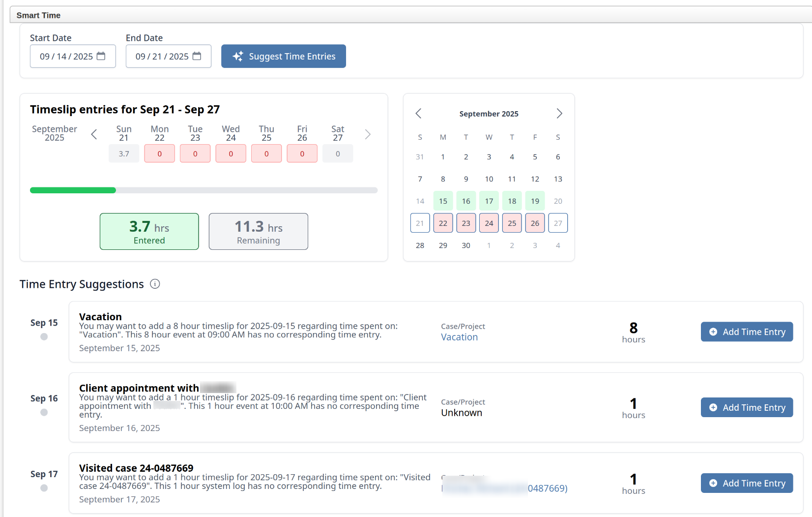Screen dimensions: 812x517
Task: Click the Suggest Time Entries button
Action: click(x=283, y=56)
